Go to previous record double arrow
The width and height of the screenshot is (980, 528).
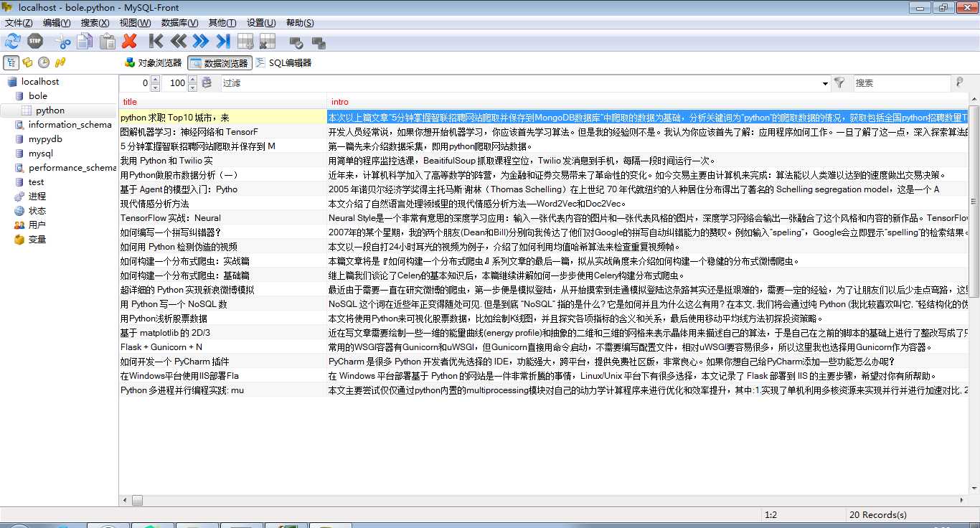click(x=179, y=41)
